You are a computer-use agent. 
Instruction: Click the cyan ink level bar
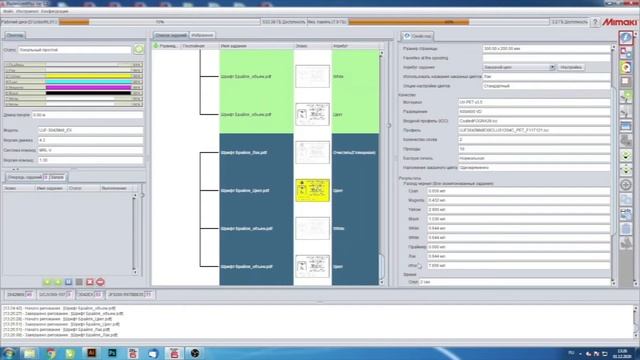coord(88,82)
